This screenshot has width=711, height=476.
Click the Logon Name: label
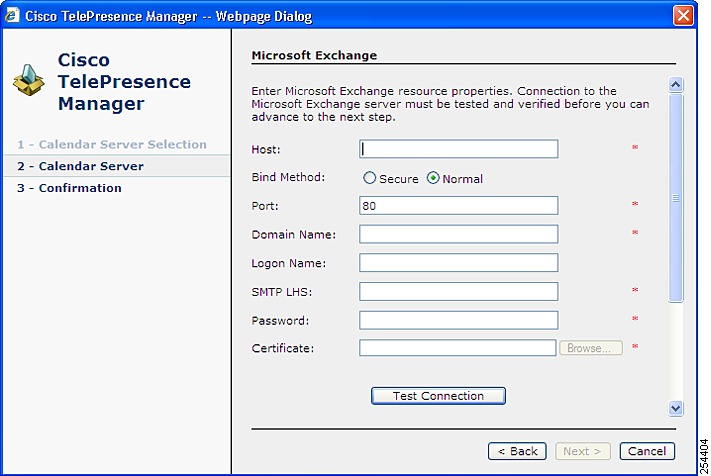[289, 263]
